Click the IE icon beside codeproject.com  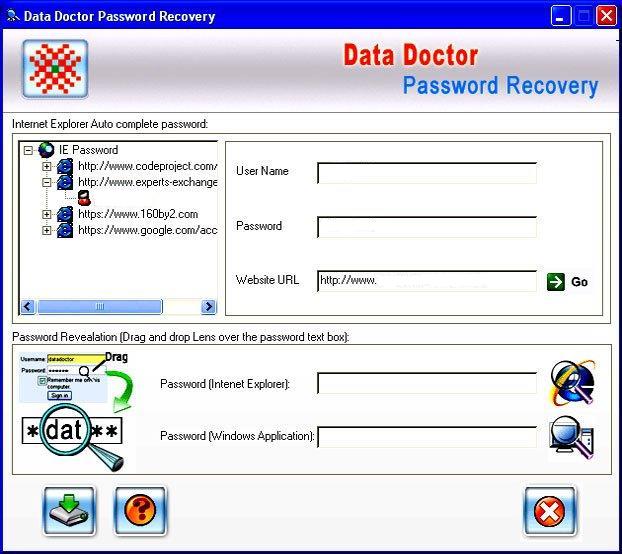click(x=65, y=166)
